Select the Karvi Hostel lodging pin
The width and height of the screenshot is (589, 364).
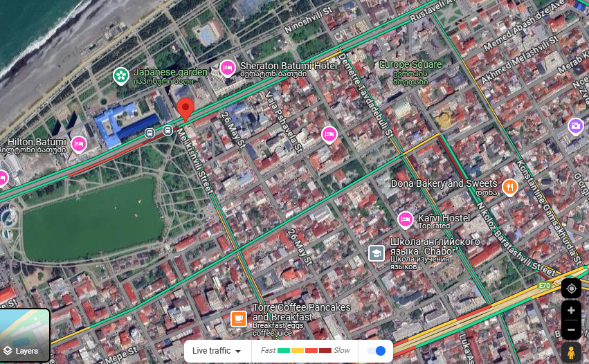tap(406, 220)
